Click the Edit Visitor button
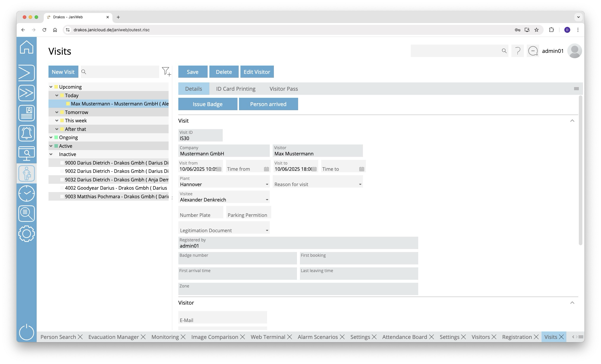 coord(257,72)
